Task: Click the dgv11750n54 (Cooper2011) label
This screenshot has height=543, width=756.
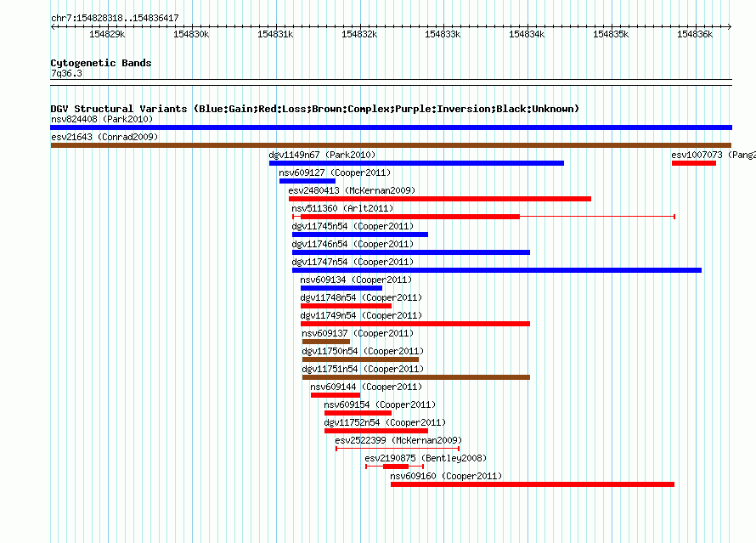Action: point(363,351)
